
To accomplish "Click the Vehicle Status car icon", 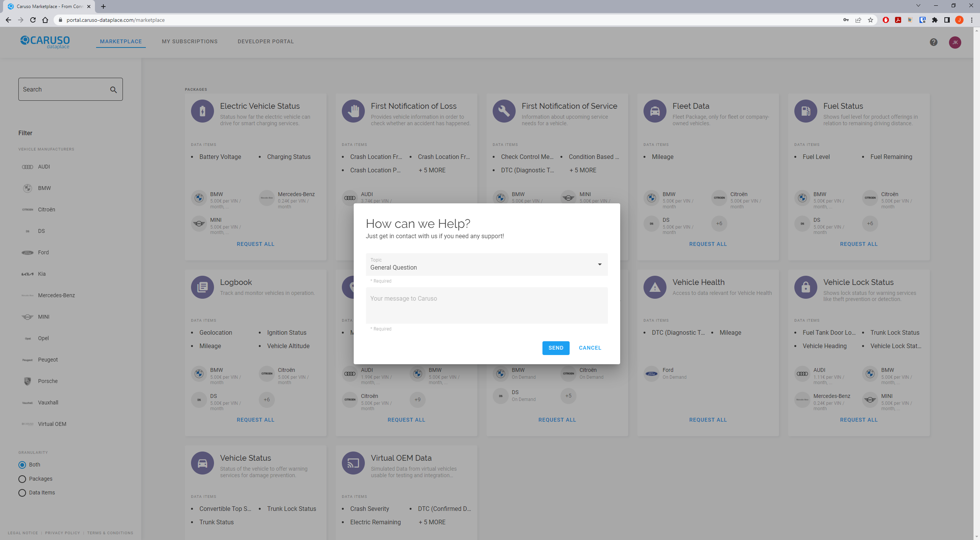I will pyautogui.click(x=203, y=463).
